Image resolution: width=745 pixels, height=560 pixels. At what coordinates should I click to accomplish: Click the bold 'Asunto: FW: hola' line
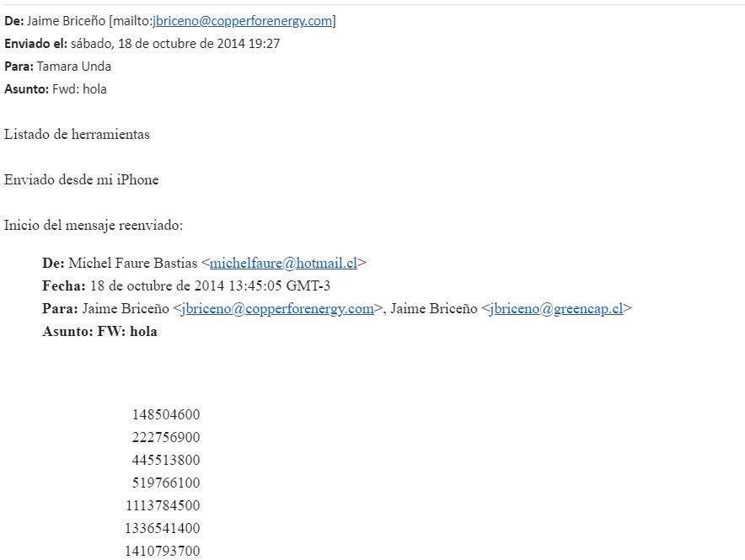(99, 331)
